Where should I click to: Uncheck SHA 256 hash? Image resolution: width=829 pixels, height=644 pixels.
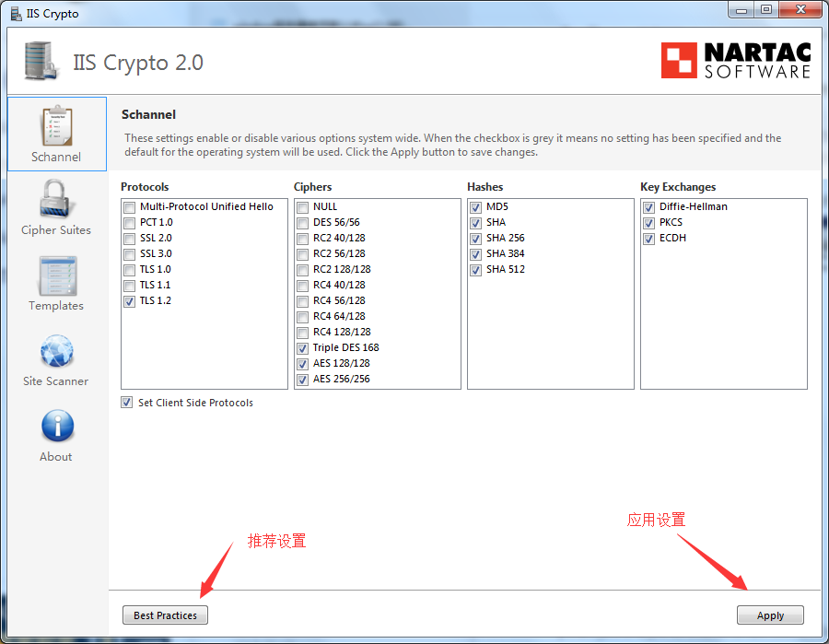click(476, 239)
